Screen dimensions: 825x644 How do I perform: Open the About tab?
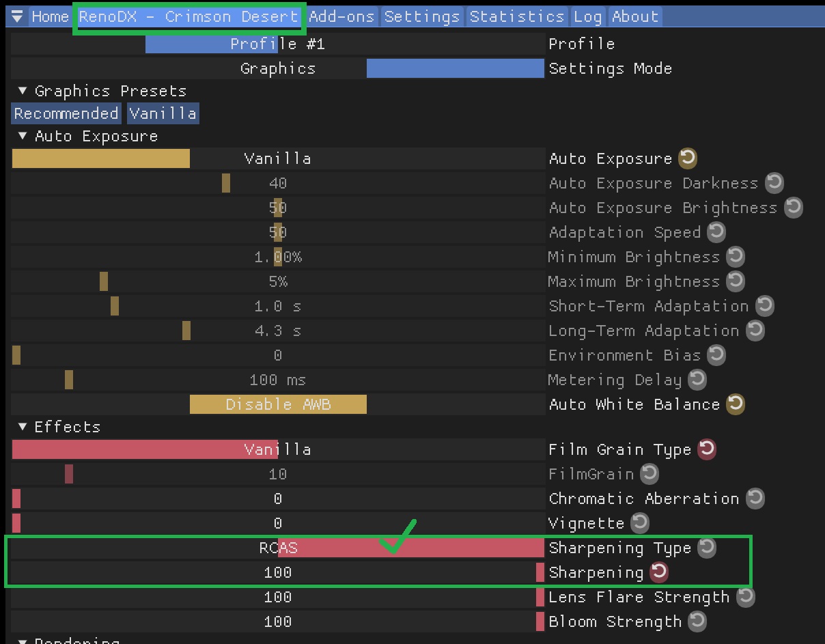pos(634,17)
